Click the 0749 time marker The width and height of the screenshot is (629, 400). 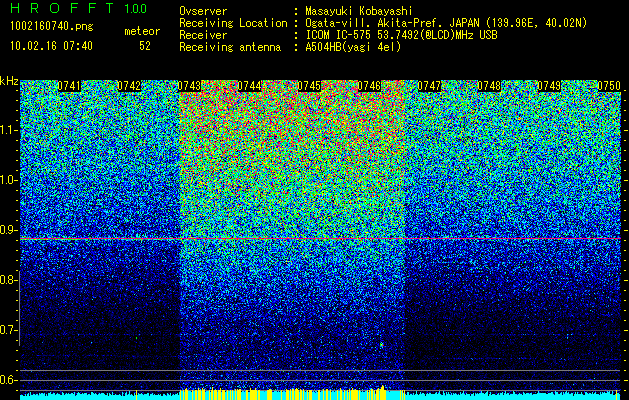[x=549, y=86]
